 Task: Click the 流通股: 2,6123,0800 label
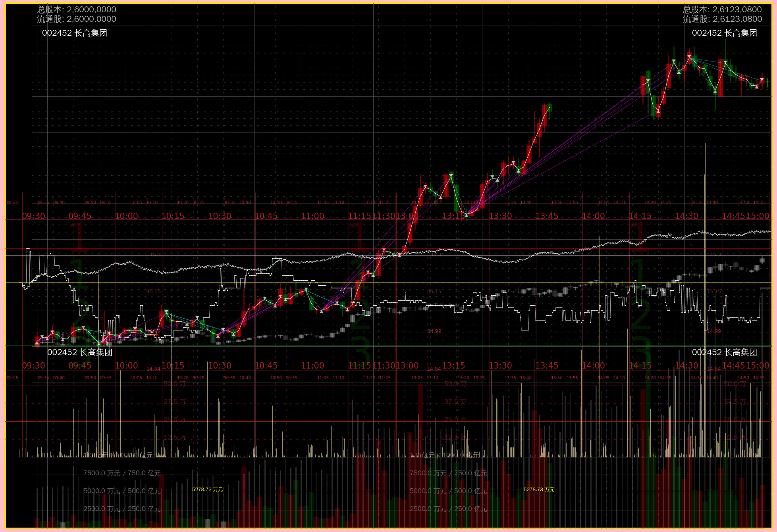(x=722, y=19)
